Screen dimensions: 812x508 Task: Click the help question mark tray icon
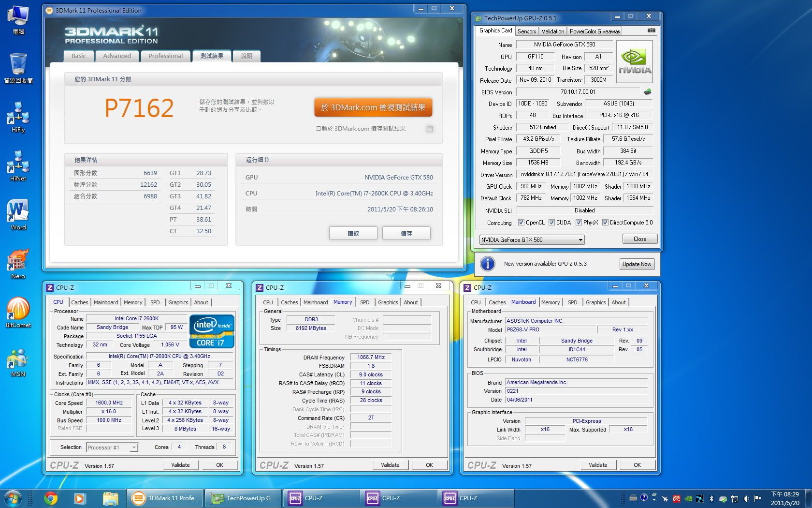pos(644,497)
